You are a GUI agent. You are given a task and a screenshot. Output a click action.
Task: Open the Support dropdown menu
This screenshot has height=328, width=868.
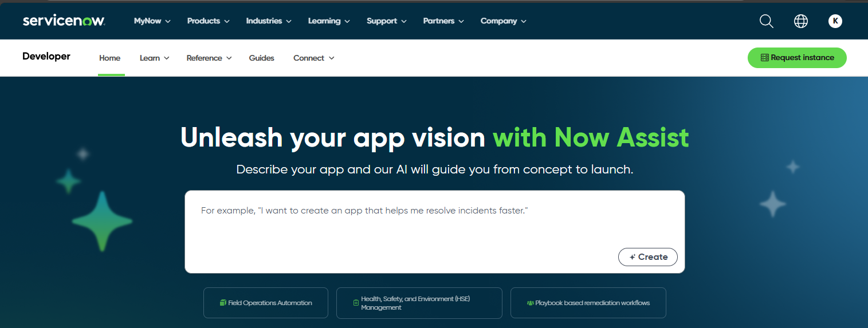click(387, 21)
